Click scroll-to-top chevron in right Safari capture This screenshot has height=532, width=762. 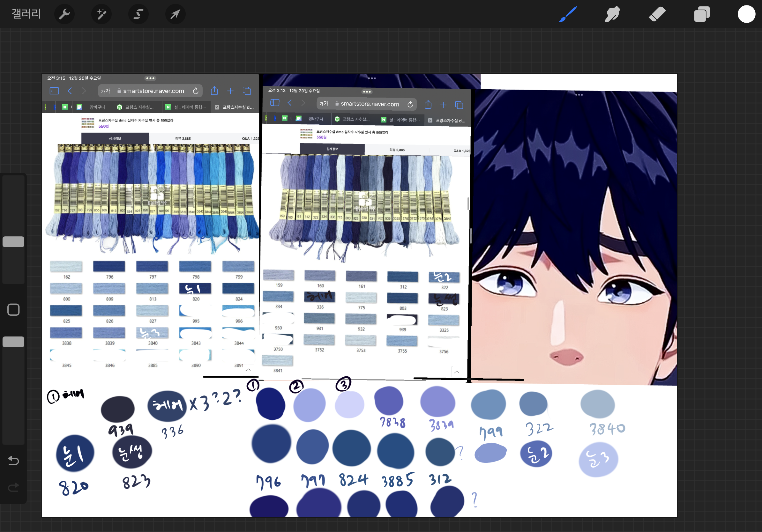pyautogui.click(x=457, y=372)
